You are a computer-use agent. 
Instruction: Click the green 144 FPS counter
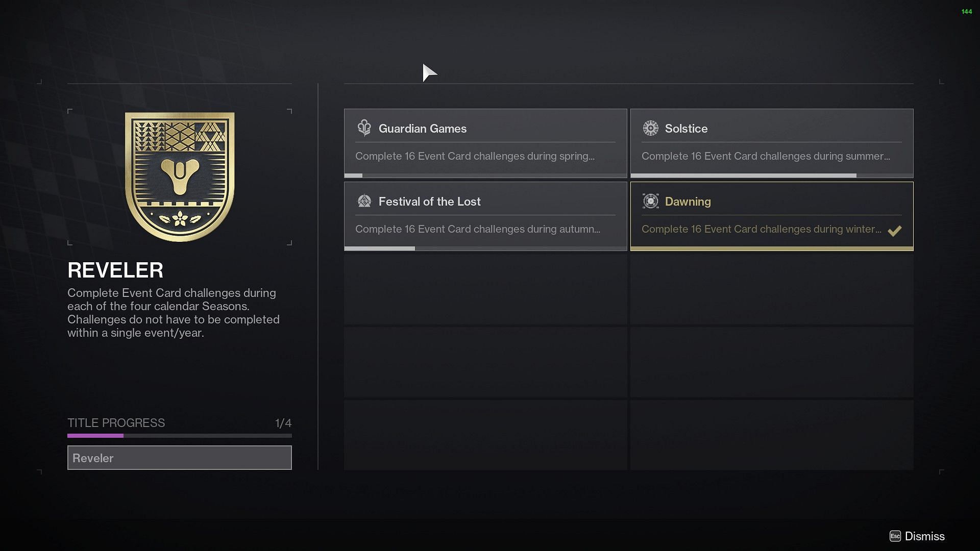click(967, 12)
